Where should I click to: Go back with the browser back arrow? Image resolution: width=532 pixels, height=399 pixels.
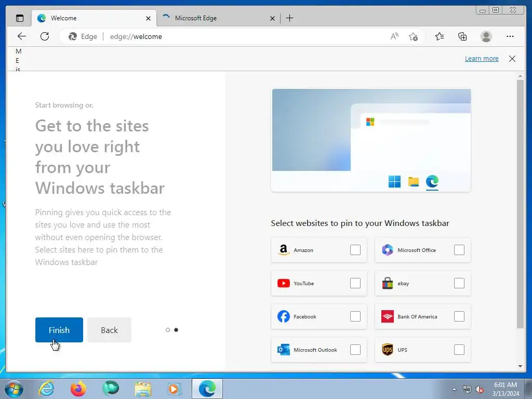tap(22, 36)
